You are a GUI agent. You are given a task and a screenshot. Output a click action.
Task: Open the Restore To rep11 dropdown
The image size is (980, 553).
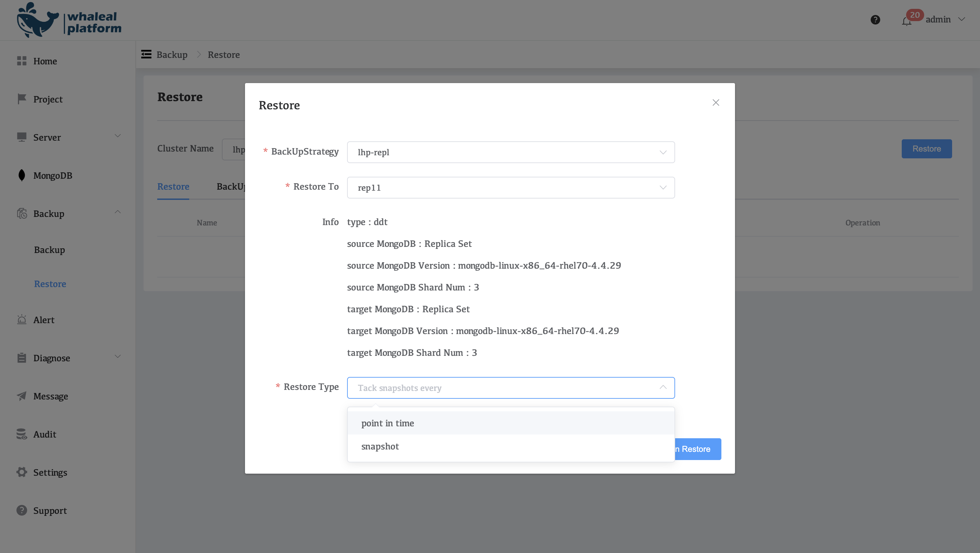click(510, 188)
